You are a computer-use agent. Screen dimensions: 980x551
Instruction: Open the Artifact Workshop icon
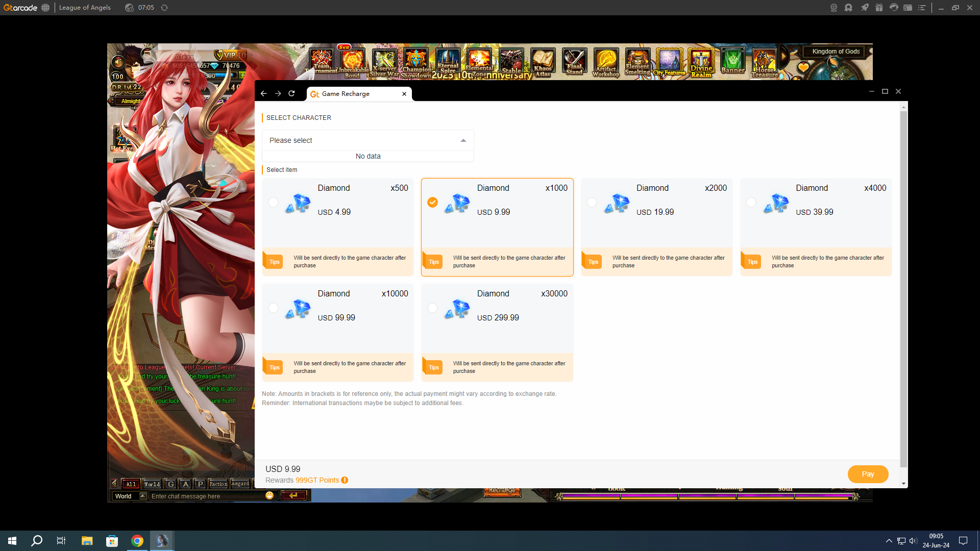(606, 62)
